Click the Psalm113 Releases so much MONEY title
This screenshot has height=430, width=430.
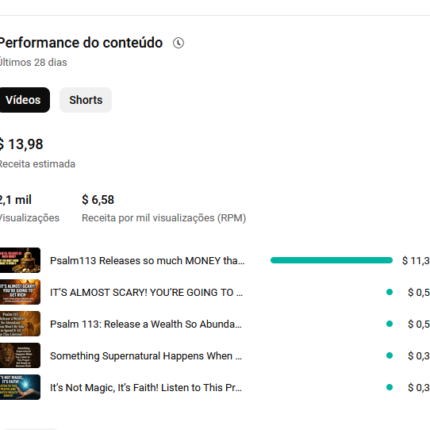(147, 261)
